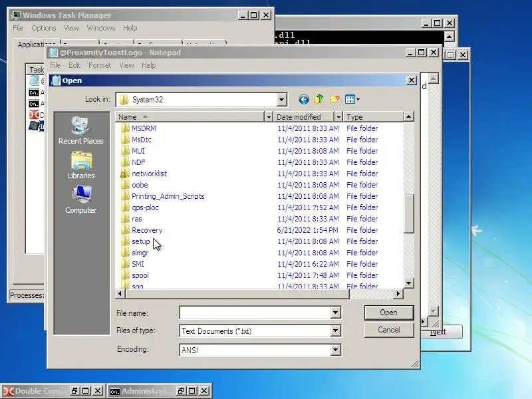The height and width of the screenshot is (399, 532).
Task: Open Files of type dropdown
Action: pos(336,331)
